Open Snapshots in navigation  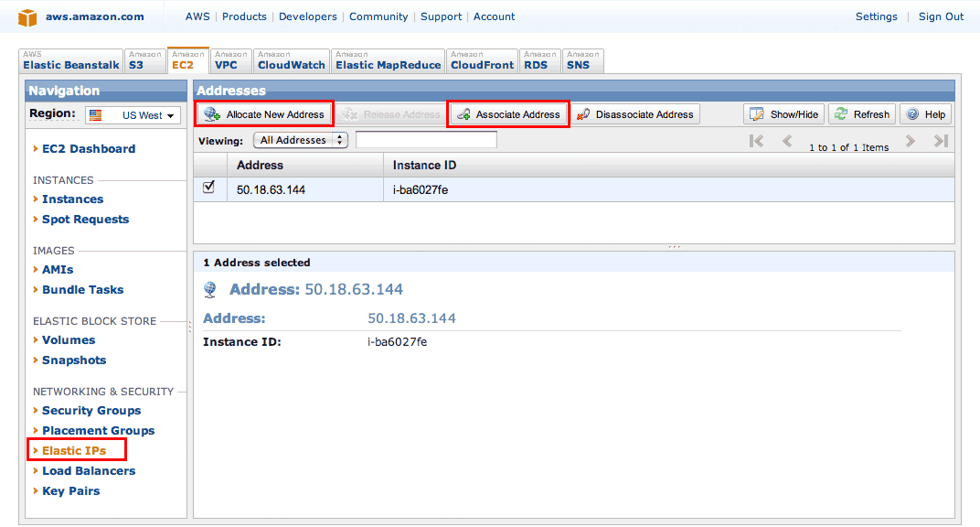tap(74, 360)
